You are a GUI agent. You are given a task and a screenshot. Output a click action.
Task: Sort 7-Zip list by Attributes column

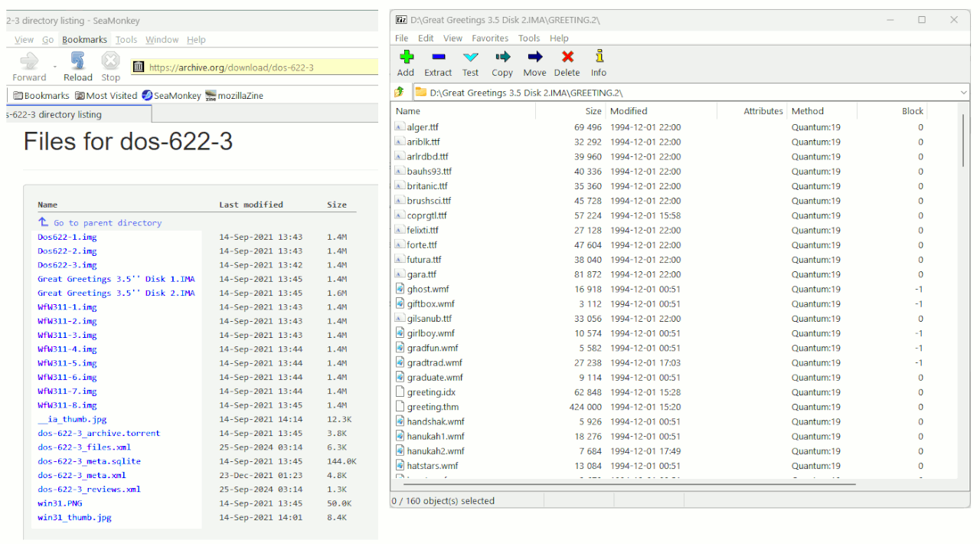point(752,111)
